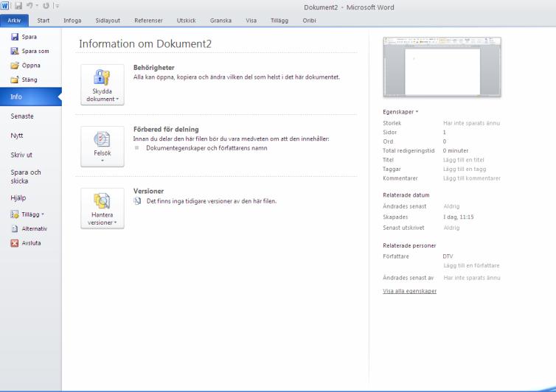Screen dimensions: 556x392
Task: Open the Senaste recent documents page
Action: click(22, 116)
